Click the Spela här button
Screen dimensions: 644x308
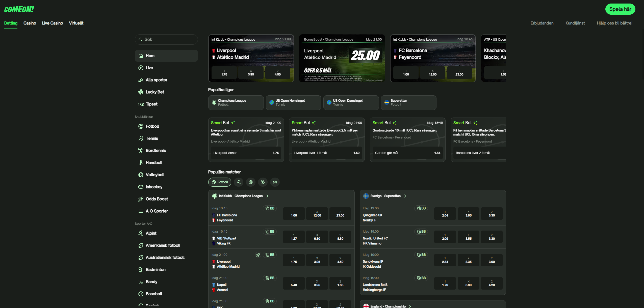coord(620,9)
